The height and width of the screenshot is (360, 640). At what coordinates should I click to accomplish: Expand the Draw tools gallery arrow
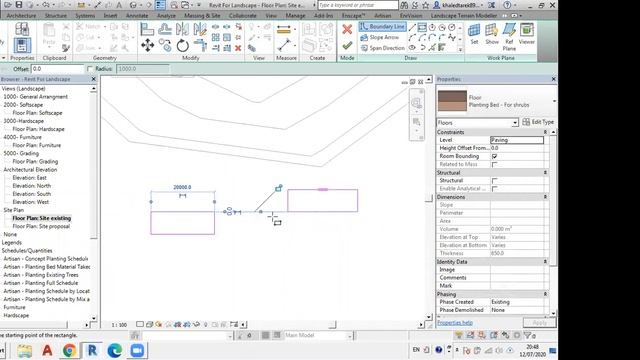click(x=460, y=49)
